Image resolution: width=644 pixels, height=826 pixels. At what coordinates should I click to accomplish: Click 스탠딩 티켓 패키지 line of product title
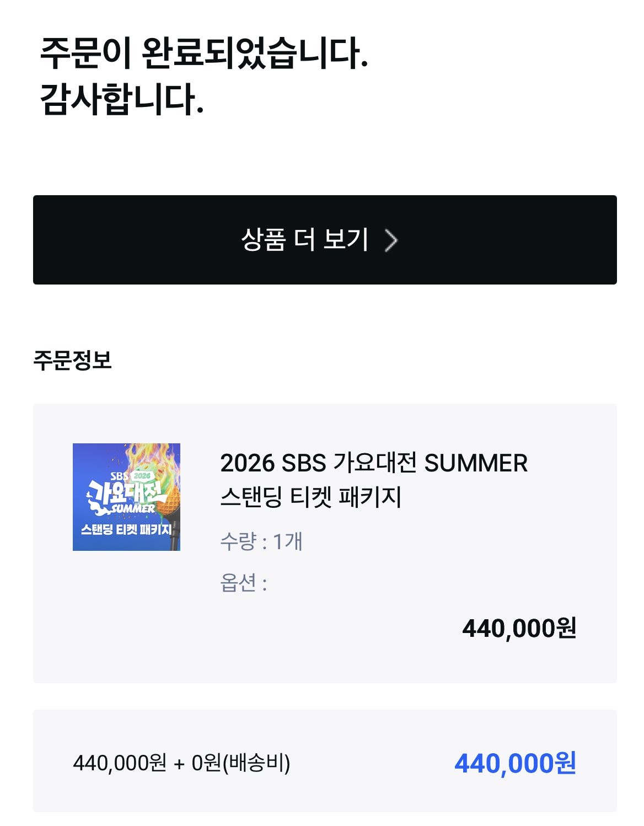[x=311, y=497]
